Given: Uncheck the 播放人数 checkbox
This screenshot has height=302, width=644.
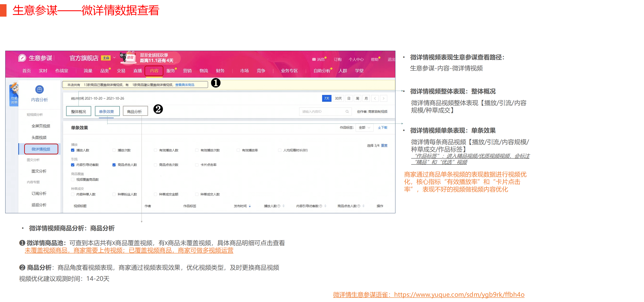Looking at the screenshot, I should coord(73,150).
